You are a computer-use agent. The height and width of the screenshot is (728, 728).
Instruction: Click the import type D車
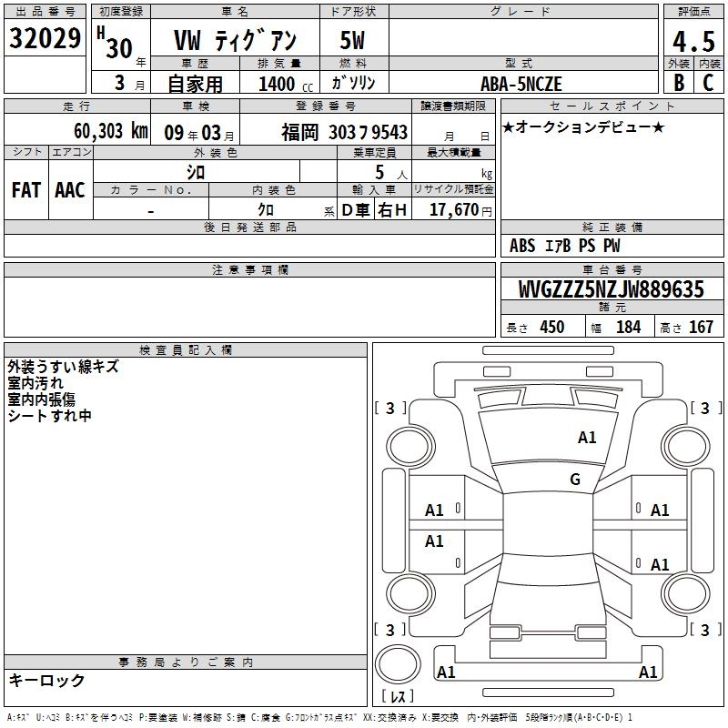356,210
